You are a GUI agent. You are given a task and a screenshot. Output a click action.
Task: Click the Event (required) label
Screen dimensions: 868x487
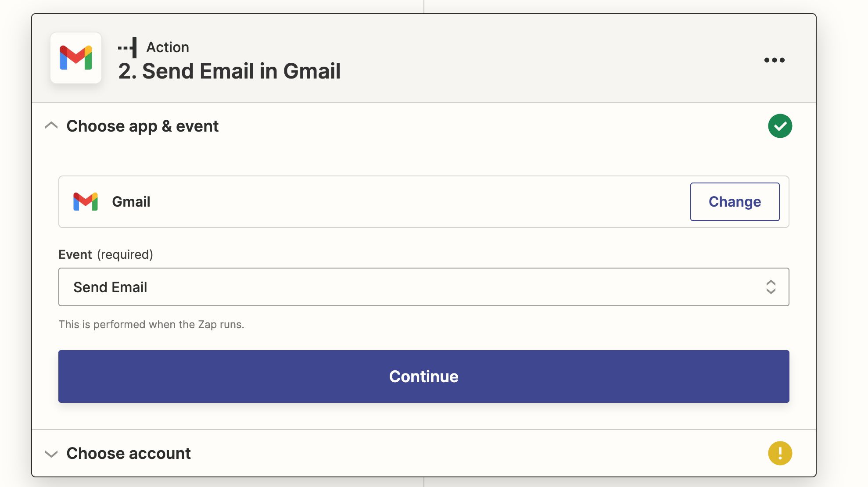point(106,254)
